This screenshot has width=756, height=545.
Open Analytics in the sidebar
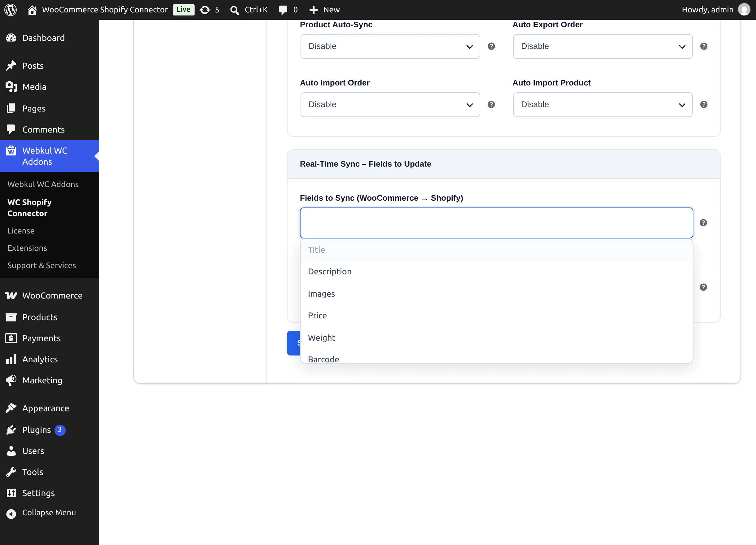coord(49,360)
